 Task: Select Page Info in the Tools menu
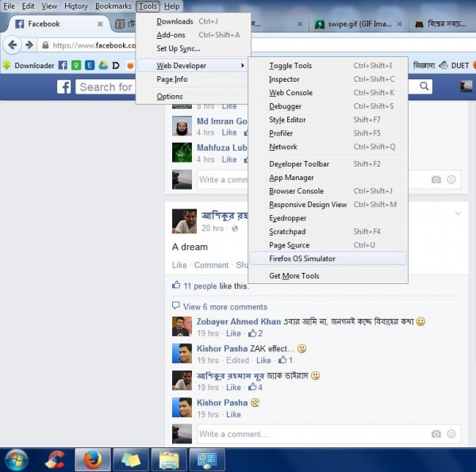coord(193,79)
